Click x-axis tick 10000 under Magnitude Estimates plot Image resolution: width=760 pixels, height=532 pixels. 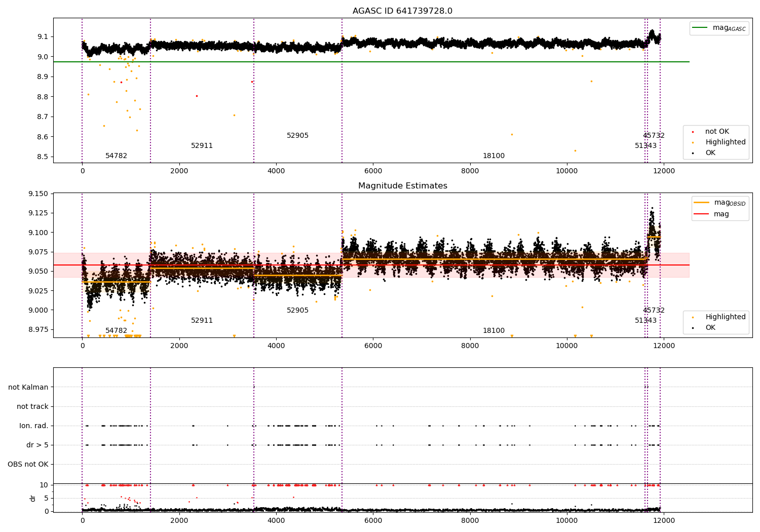pos(567,346)
